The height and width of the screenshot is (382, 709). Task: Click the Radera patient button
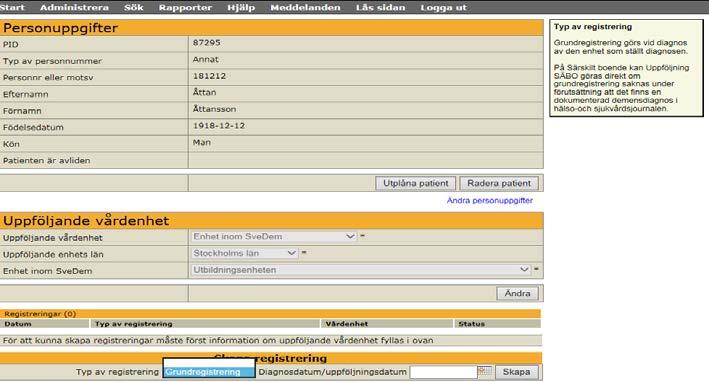(x=499, y=183)
